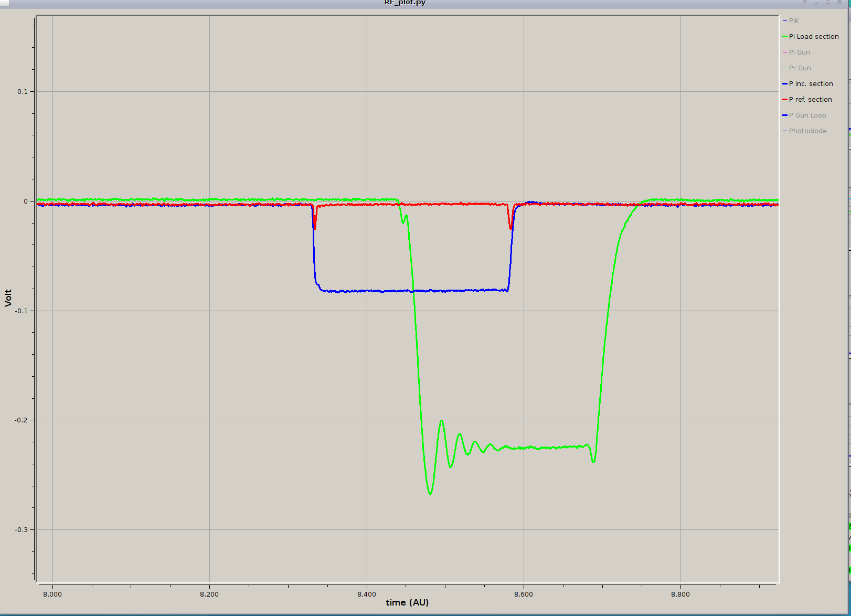Hide the Pi Load section trace label
The height and width of the screenshot is (616, 851).
pos(814,37)
